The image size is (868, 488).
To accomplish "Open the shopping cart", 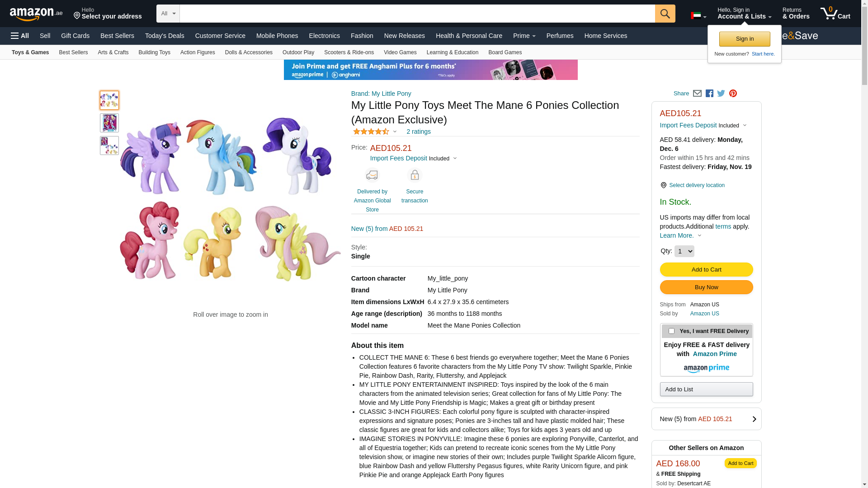I will point(835,14).
